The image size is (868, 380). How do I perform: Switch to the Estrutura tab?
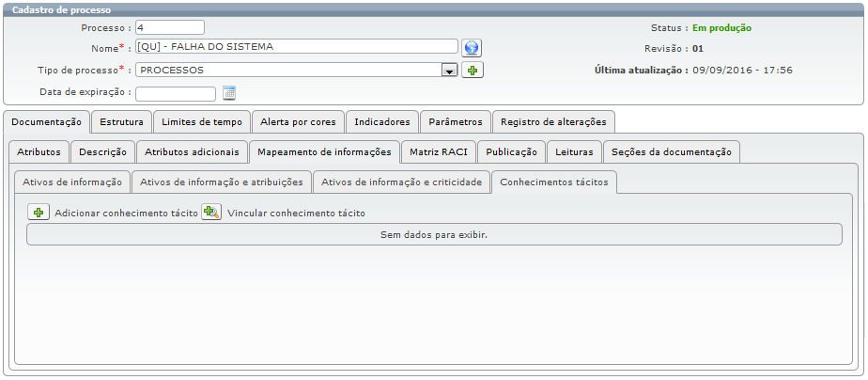point(121,122)
